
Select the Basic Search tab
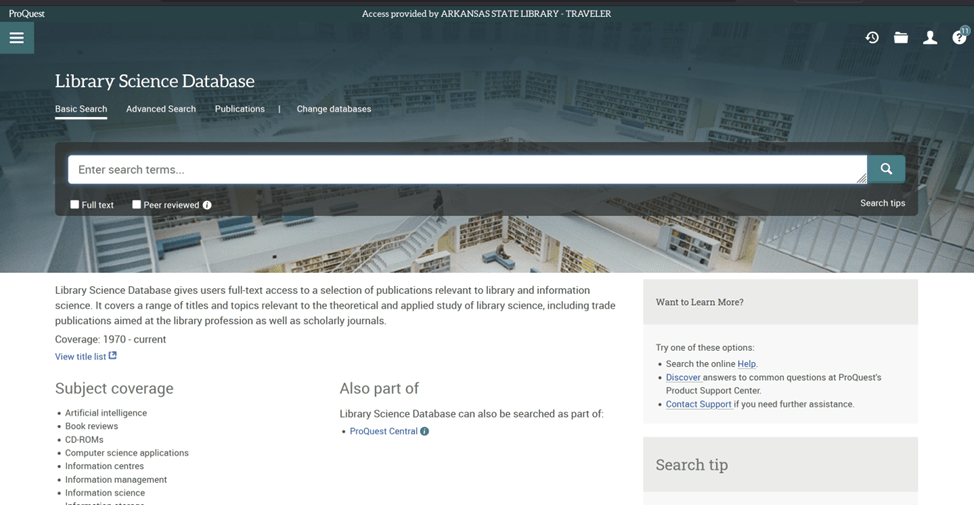tap(81, 109)
